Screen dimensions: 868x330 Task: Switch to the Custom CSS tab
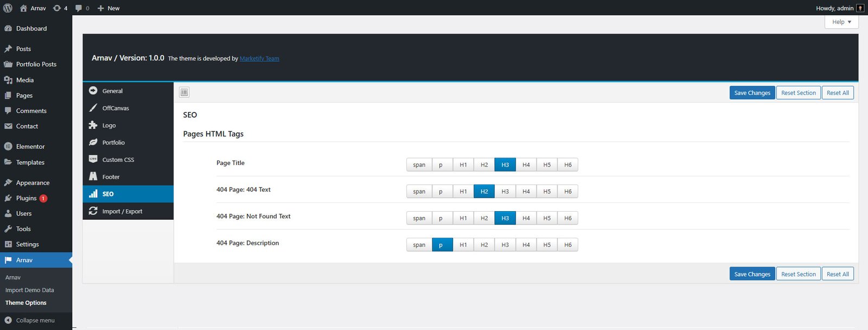[118, 160]
